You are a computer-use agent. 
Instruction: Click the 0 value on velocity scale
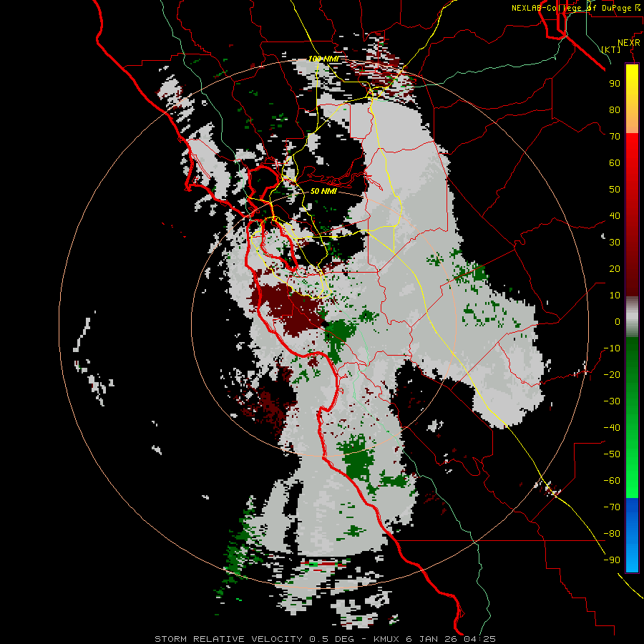pos(618,321)
